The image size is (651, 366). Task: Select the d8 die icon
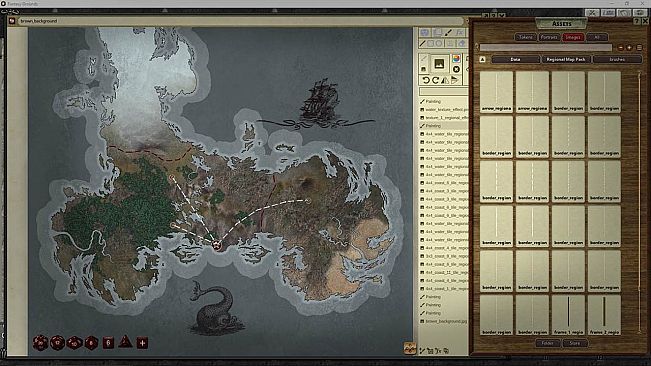pyautogui.click(x=91, y=343)
